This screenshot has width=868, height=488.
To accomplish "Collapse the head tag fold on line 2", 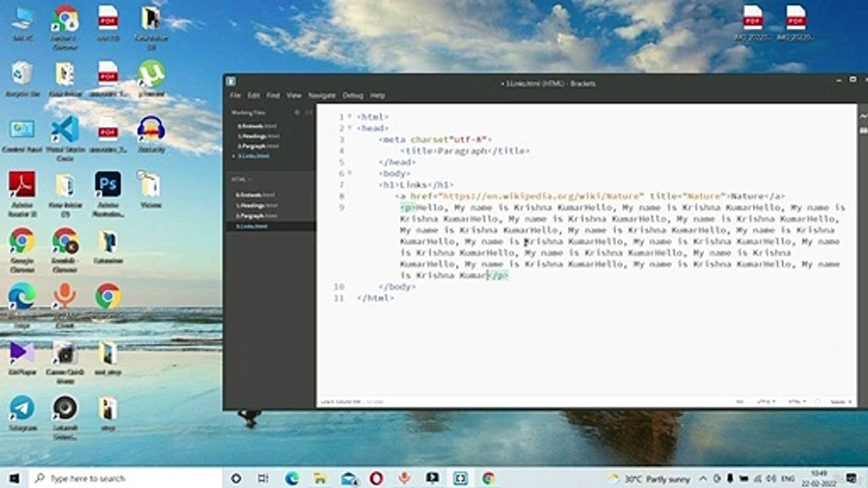I will point(349,128).
